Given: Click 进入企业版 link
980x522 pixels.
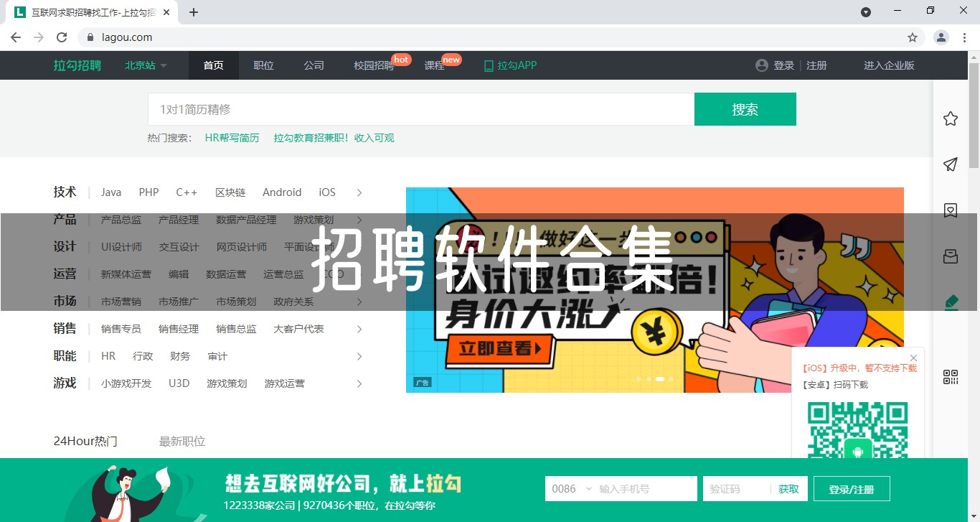Looking at the screenshot, I should [889, 65].
